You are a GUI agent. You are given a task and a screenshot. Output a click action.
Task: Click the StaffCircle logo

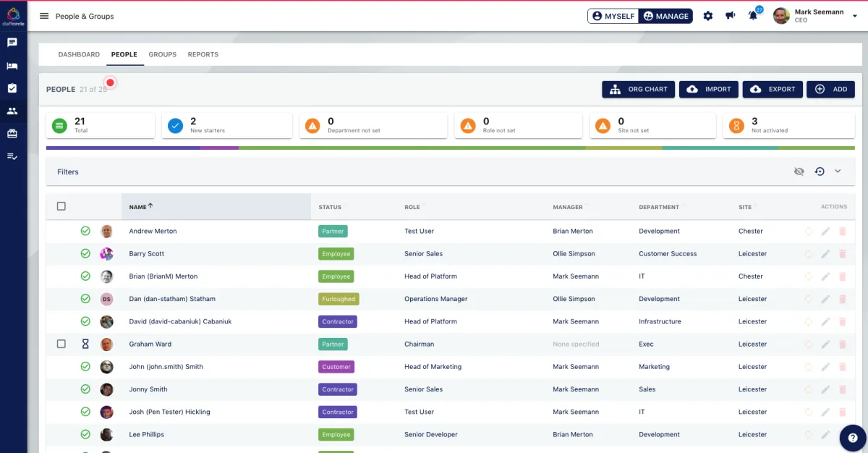click(x=13, y=16)
